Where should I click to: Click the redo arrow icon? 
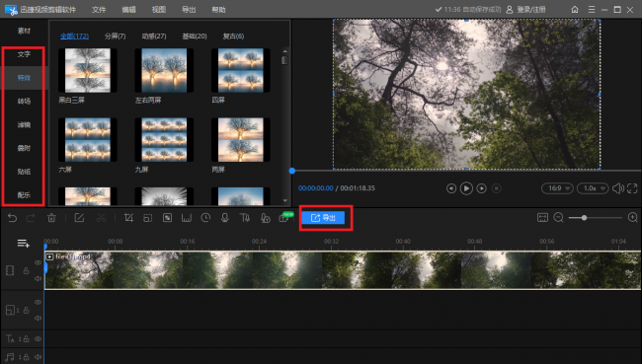pyautogui.click(x=31, y=218)
